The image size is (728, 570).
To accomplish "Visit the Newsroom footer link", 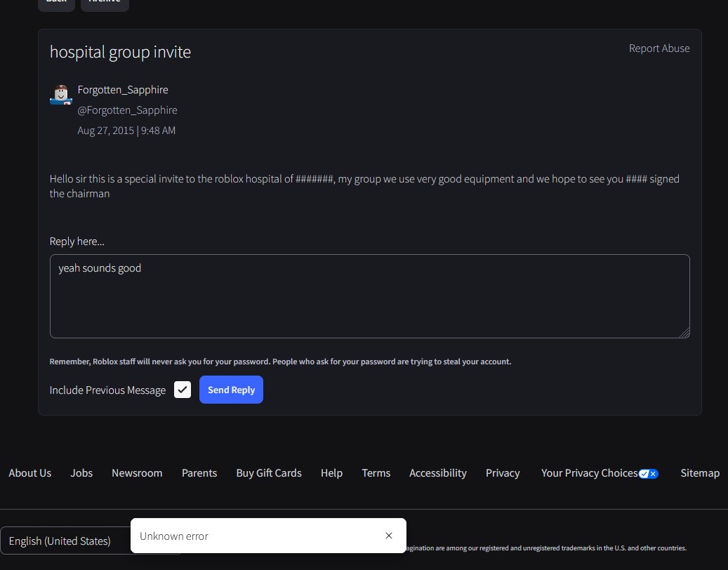I will click(x=137, y=473).
